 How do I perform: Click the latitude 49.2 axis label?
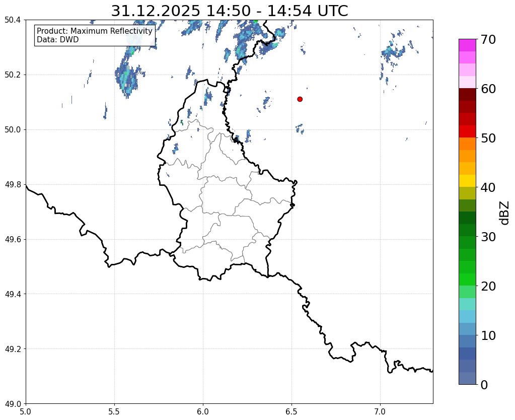coord(13,349)
